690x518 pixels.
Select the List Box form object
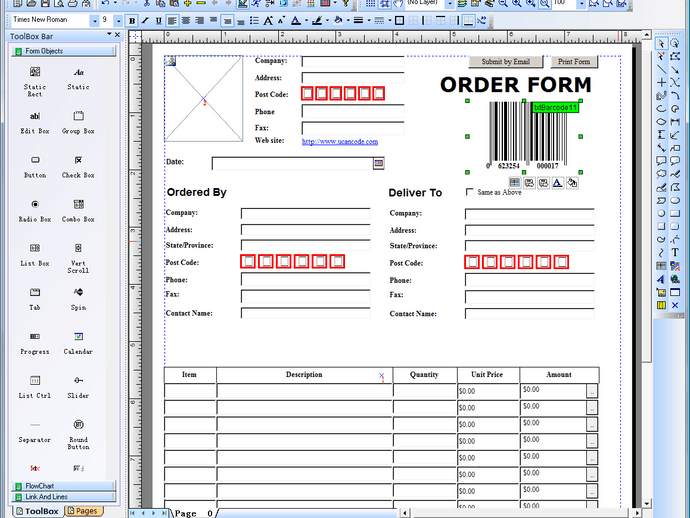coord(35,255)
